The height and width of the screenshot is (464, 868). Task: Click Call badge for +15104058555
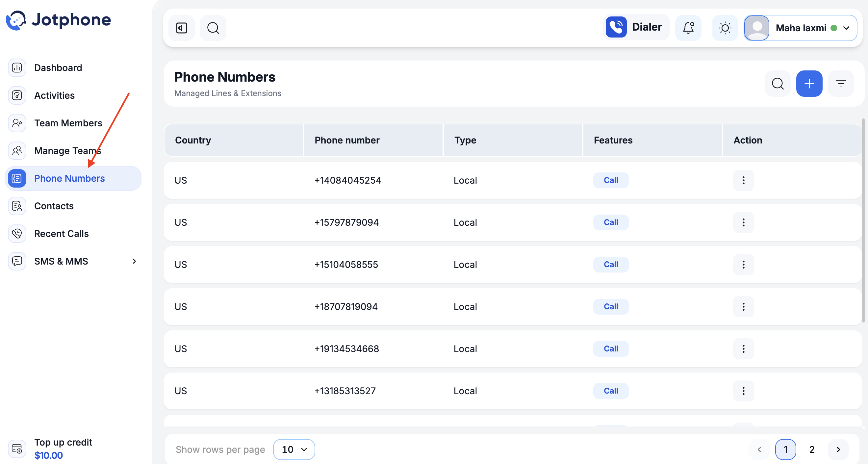click(611, 265)
